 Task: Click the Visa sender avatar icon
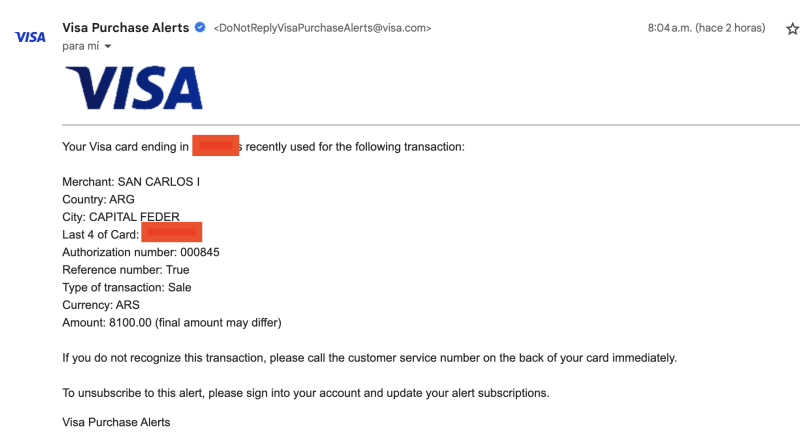[x=30, y=37]
